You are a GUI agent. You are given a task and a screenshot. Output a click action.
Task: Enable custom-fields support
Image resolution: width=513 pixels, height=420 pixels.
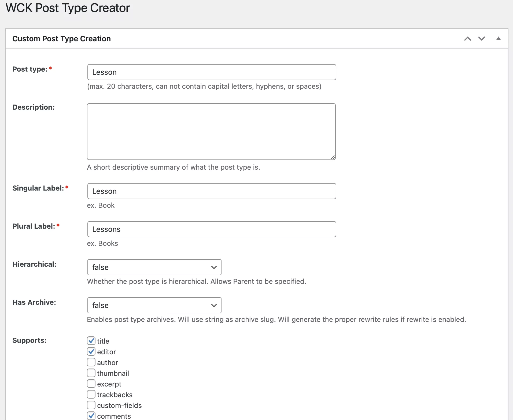point(91,405)
